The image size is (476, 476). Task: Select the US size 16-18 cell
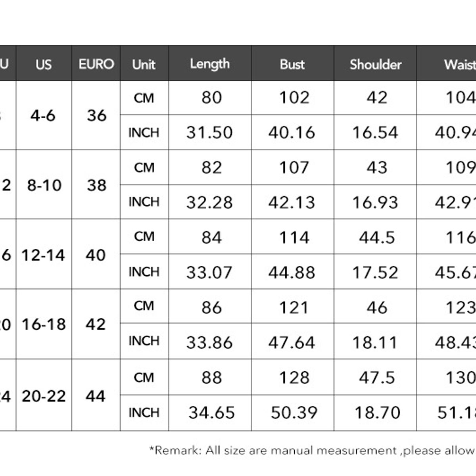44,324
